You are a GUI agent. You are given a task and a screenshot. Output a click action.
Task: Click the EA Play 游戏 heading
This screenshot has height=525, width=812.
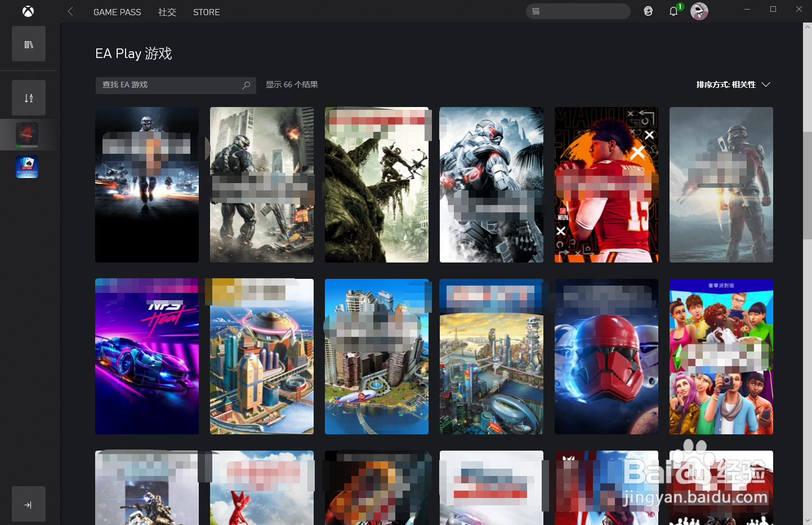point(133,54)
